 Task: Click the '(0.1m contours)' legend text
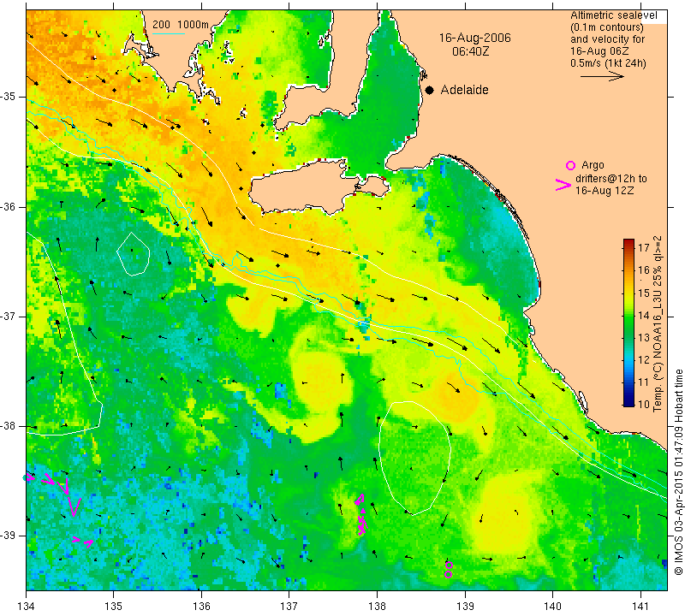[607, 27]
